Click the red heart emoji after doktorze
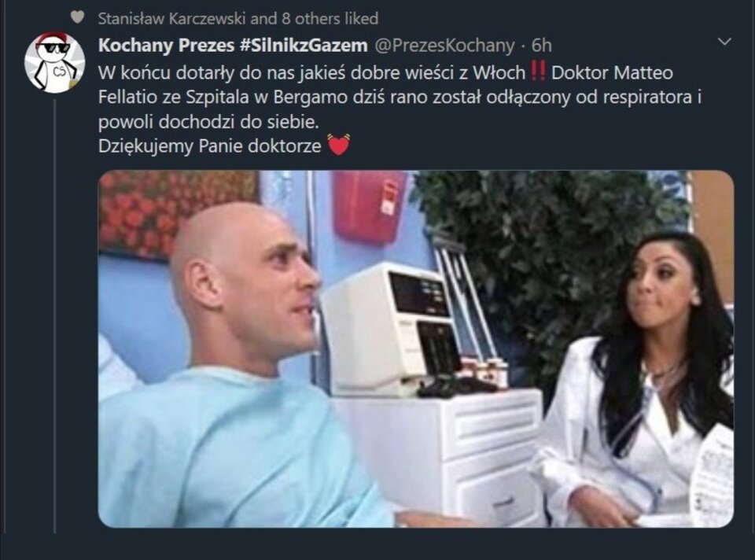The width and height of the screenshot is (755, 560). (338, 145)
